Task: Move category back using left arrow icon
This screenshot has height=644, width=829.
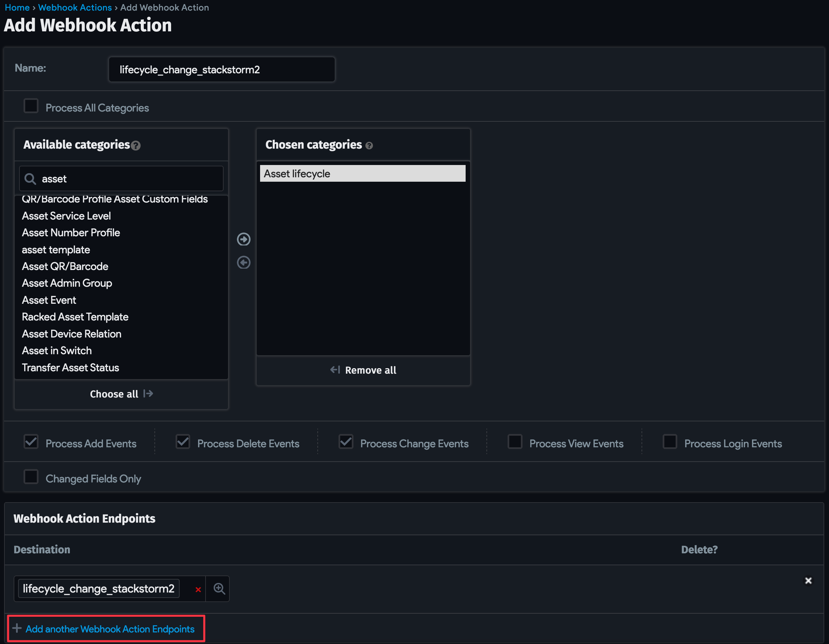Action: [243, 263]
